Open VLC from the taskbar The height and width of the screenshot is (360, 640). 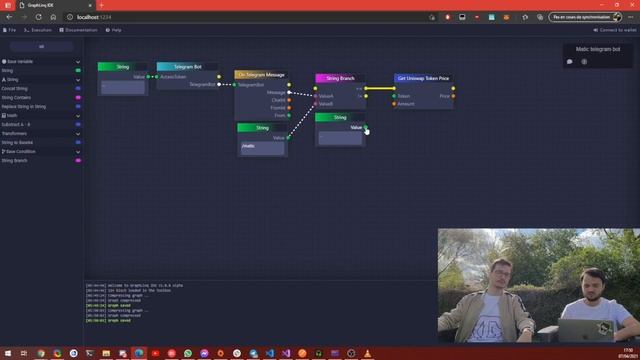click(367, 353)
